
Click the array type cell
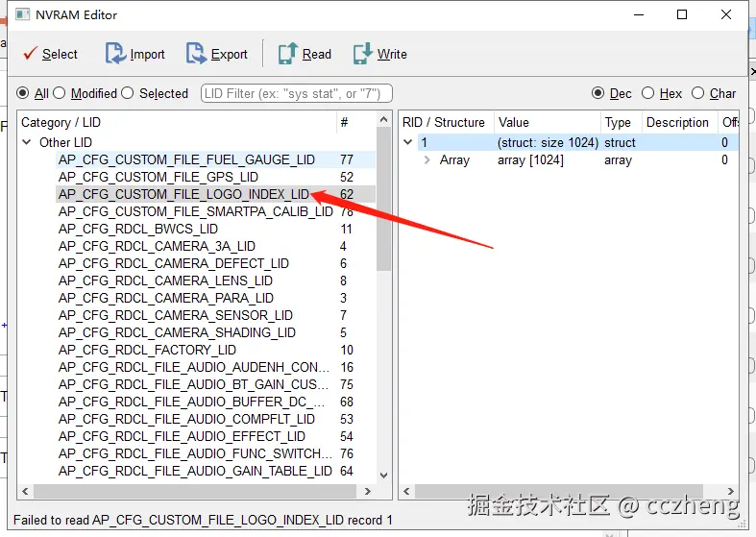(618, 160)
